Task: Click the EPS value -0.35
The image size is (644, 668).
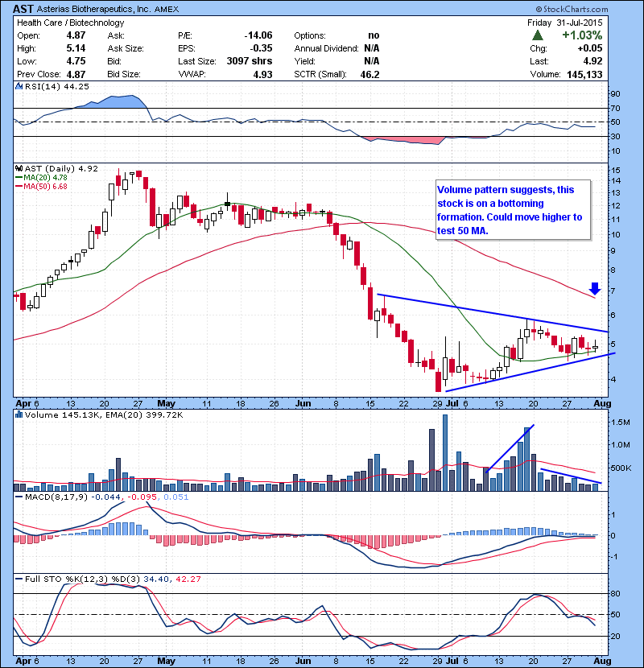Action: (262, 48)
